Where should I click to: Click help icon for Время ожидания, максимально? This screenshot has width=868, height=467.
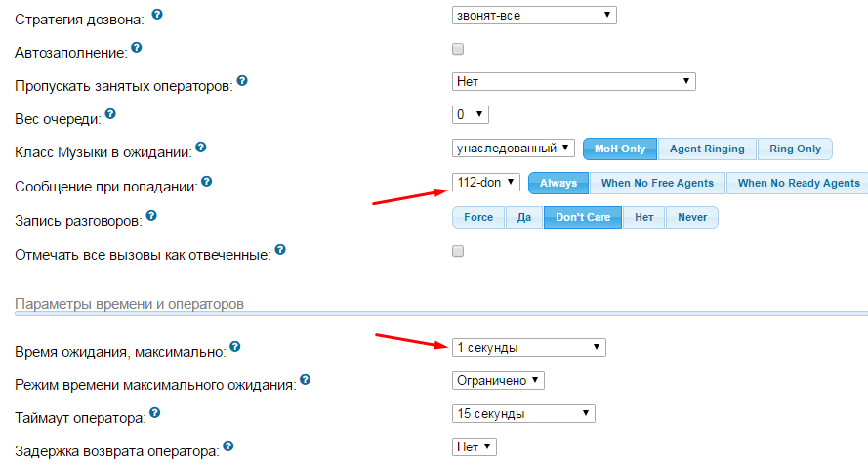[x=234, y=347]
